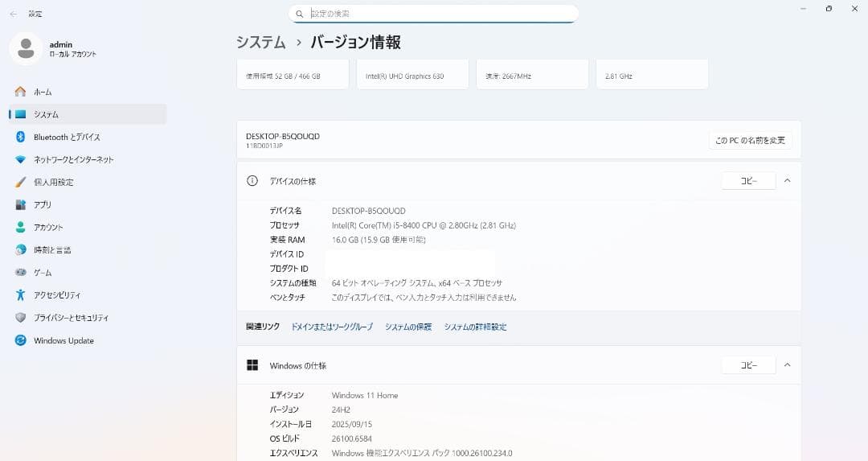The image size is (868, 461).
Task: Collapse the Windows の仕様 section chevron
Action: click(x=787, y=365)
